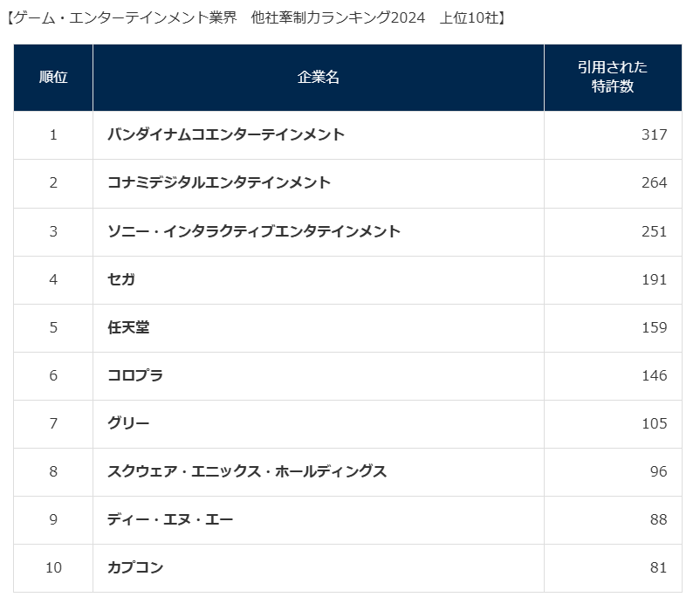
Task: Click the 企業名 column header
Action: [x=318, y=77]
